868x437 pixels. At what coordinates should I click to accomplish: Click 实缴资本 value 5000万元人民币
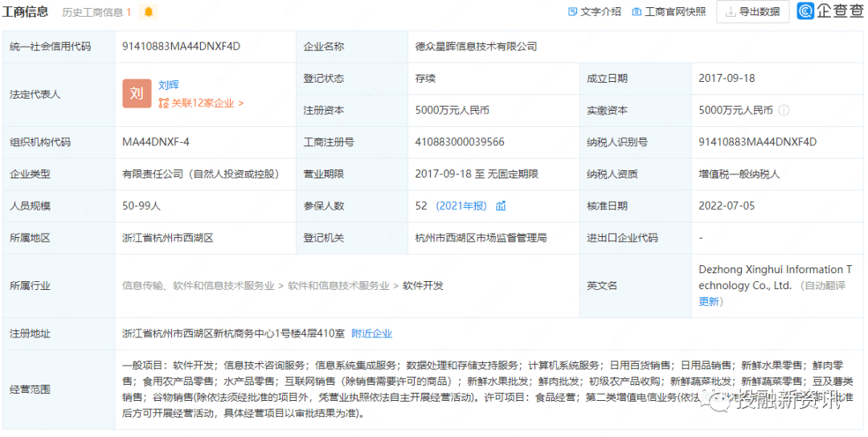[x=735, y=110]
